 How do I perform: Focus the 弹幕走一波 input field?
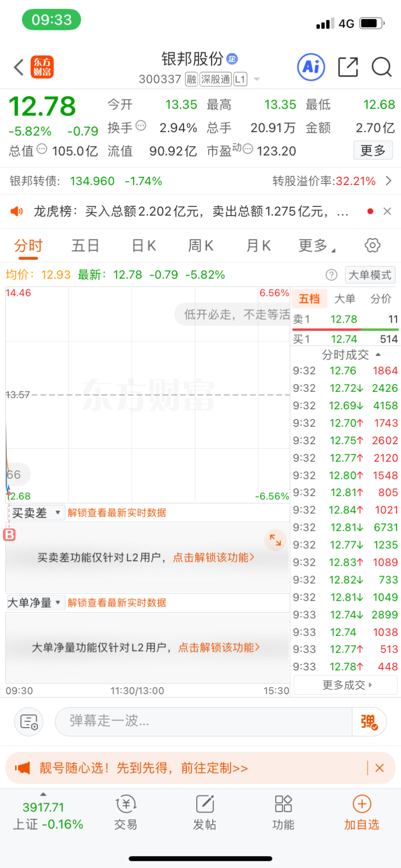tap(203, 721)
